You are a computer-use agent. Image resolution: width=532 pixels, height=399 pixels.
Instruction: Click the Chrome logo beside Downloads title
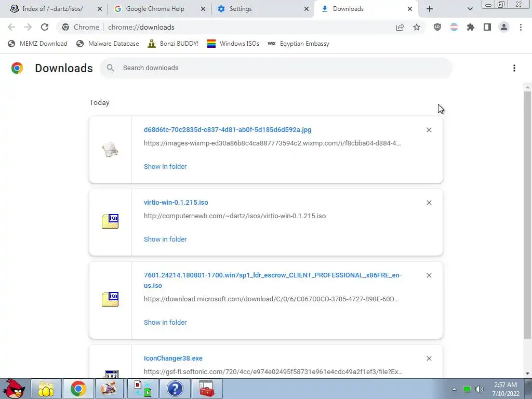coord(17,68)
